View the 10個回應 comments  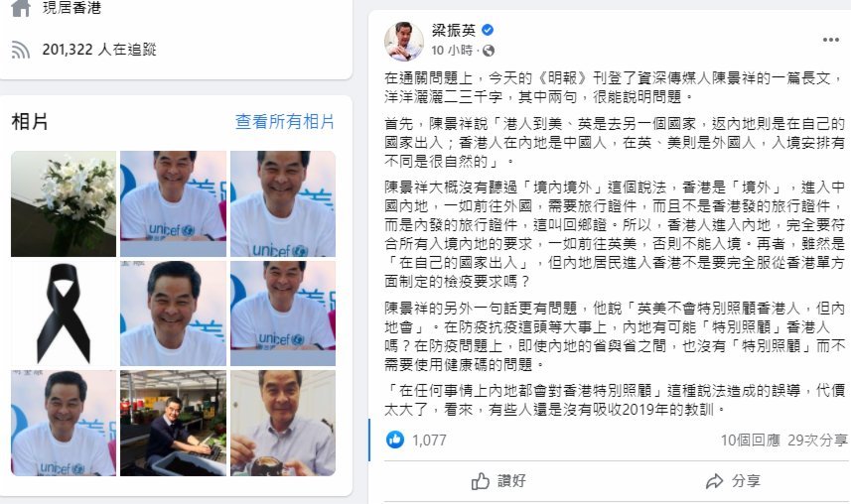pyautogui.click(x=750, y=440)
